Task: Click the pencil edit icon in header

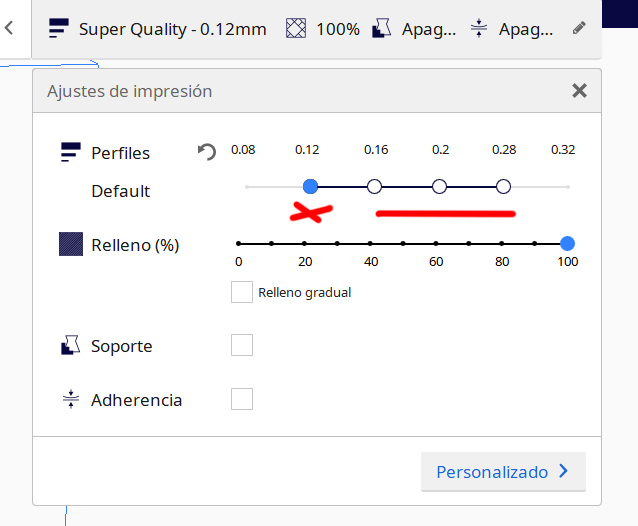Action: [x=579, y=29]
